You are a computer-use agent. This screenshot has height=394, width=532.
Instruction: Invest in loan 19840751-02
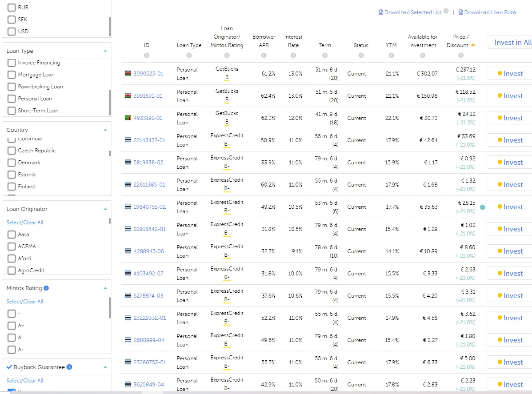510,207
